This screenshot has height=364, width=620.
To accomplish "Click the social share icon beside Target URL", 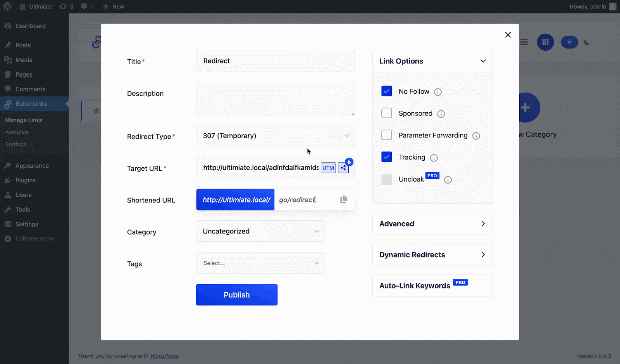I will pos(343,168).
